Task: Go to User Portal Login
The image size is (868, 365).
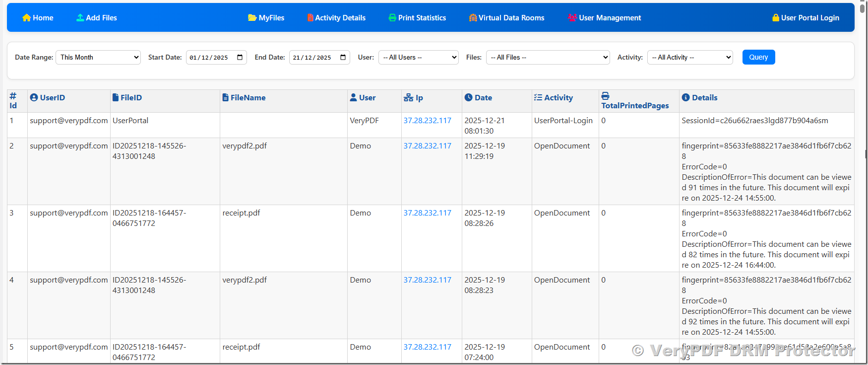Action: [x=806, y=18]
